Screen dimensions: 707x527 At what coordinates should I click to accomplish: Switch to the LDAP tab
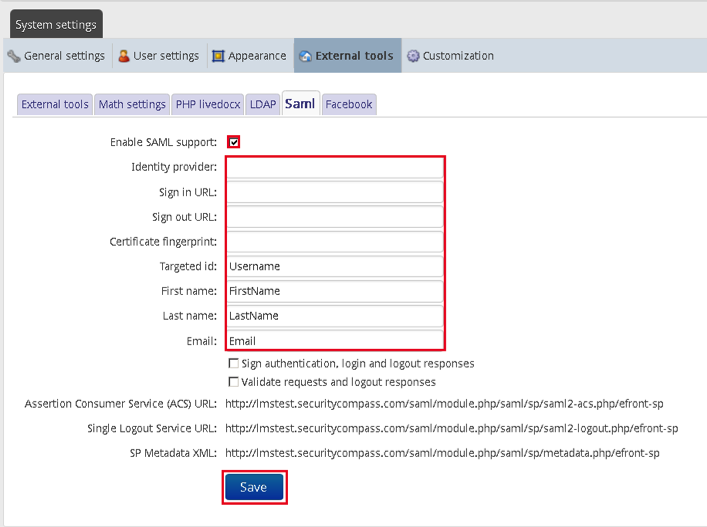(x=262, y=104)
